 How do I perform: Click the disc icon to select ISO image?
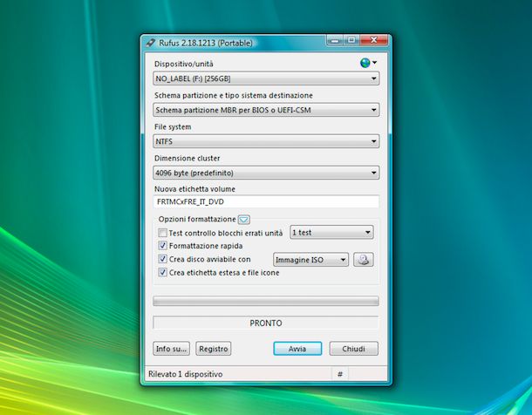tap(364, 260)
